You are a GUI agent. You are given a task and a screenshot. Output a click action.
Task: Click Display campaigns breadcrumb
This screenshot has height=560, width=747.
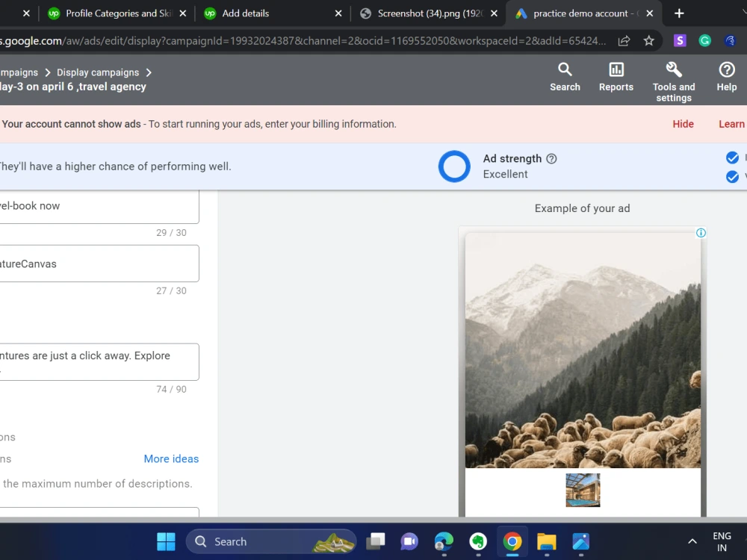[x=98, y=72]
